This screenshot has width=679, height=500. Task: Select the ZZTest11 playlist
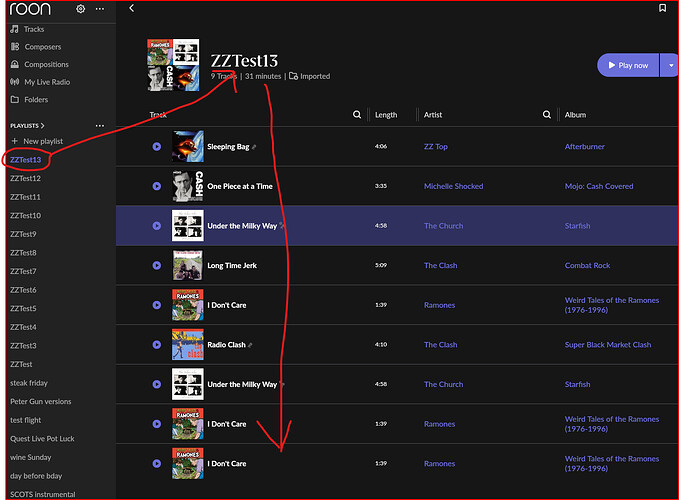click(x=25, y=197)
